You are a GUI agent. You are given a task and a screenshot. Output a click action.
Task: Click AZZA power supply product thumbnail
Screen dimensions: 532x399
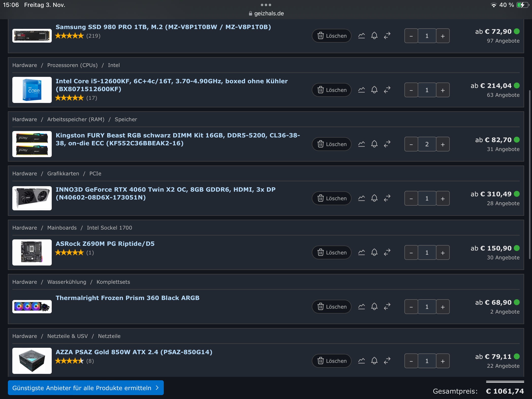coord(32,361)
